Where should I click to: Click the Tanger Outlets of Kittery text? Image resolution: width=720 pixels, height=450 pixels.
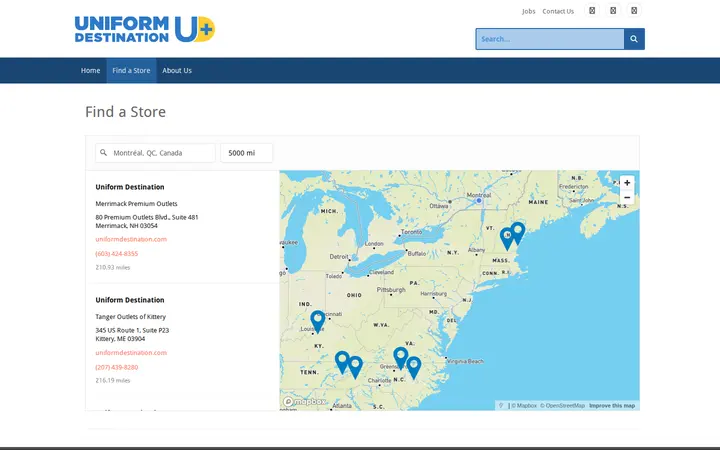[x=130, y=316]
